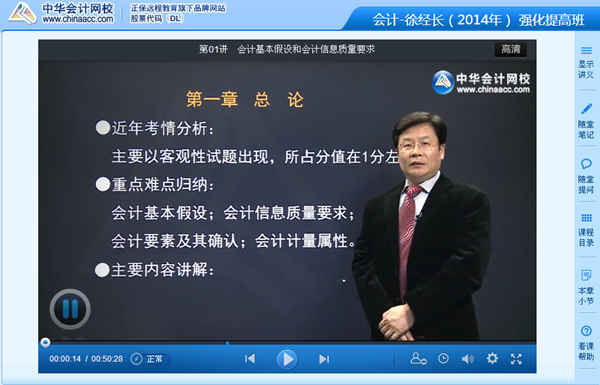Viewport: 600px width, 385px height.
Task: Click the progress bar seek handle
Action: [45, 342]
